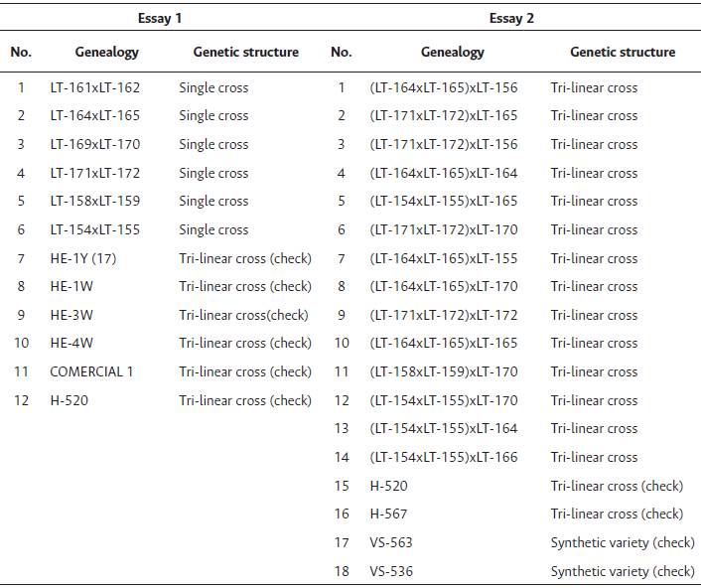
Task: Select the LT-154xLT-155 single cross genealogy
Action: [x=95, y=229]
